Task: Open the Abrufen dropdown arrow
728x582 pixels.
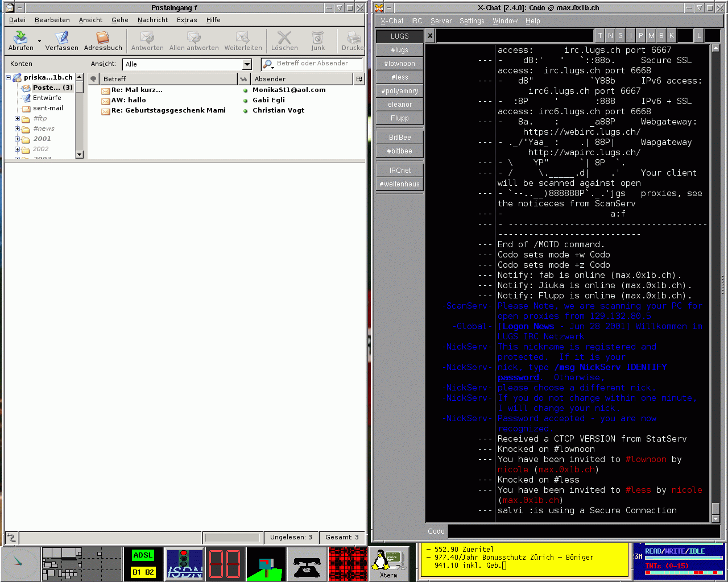Action: (x=39, y=41)
